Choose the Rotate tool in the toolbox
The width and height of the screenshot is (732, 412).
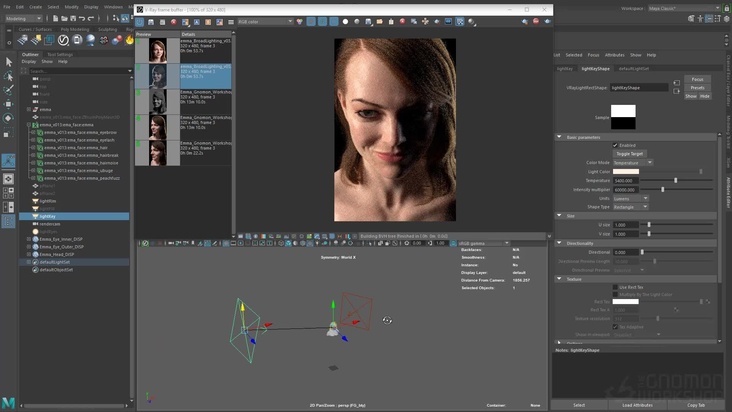pyautogui.click(x=8, y=118)
